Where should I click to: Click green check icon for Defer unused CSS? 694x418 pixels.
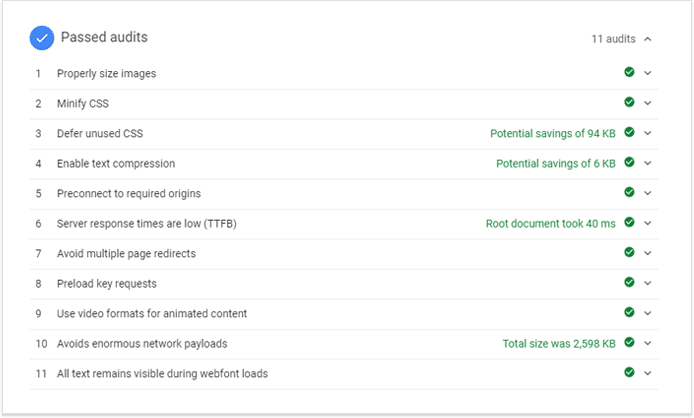click(x=629, y=132)
